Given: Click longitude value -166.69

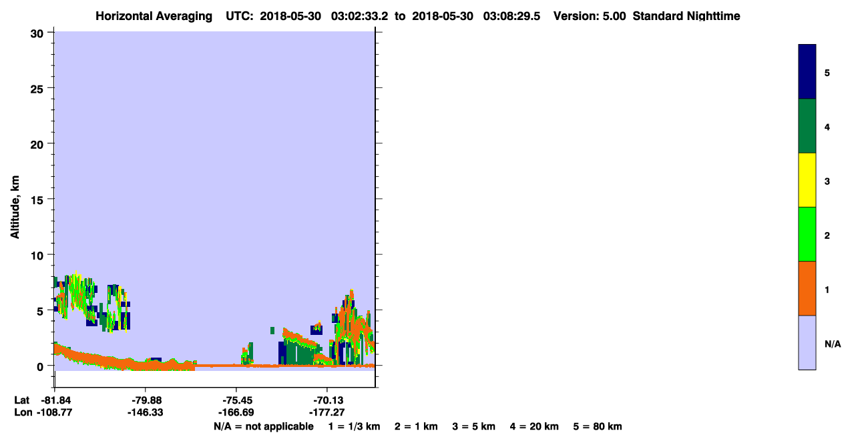Looking at the screenshot, I should coord(236,412).
